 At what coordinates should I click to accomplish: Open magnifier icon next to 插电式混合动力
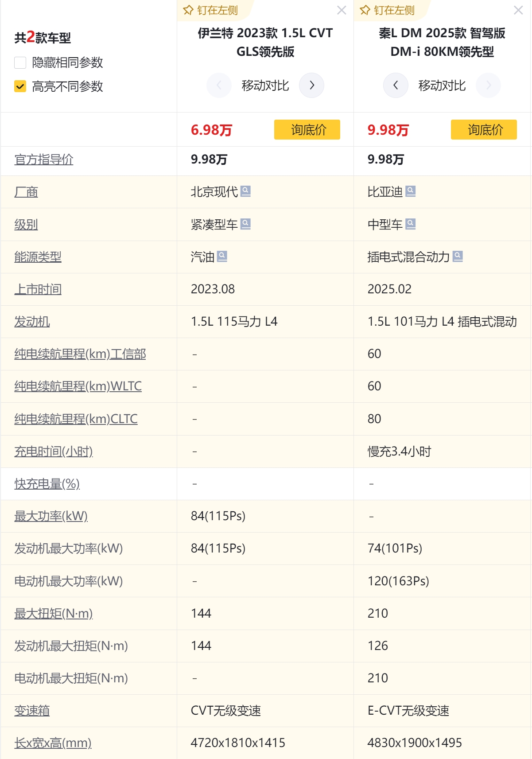(458, 256)
